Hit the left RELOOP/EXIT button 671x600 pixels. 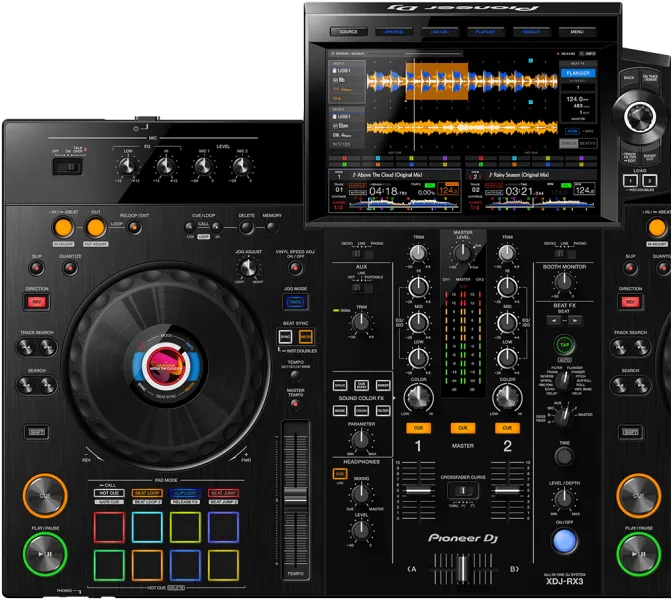pos(134,228)
